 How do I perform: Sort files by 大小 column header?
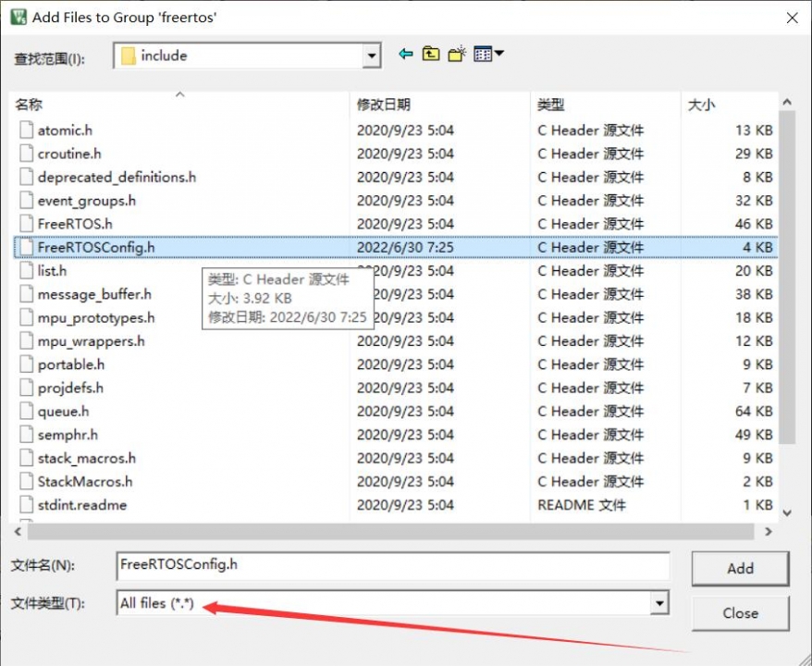click(x=729, y=105)
